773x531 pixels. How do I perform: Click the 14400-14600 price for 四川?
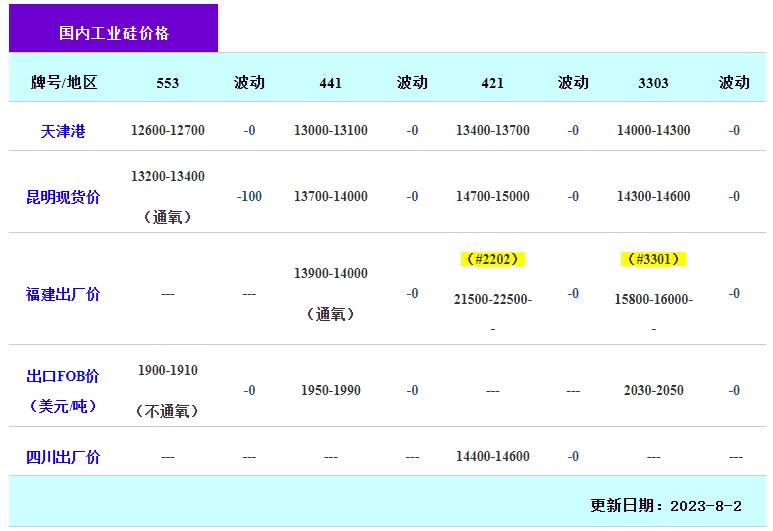pyautogui.click(x=492, y=457)
